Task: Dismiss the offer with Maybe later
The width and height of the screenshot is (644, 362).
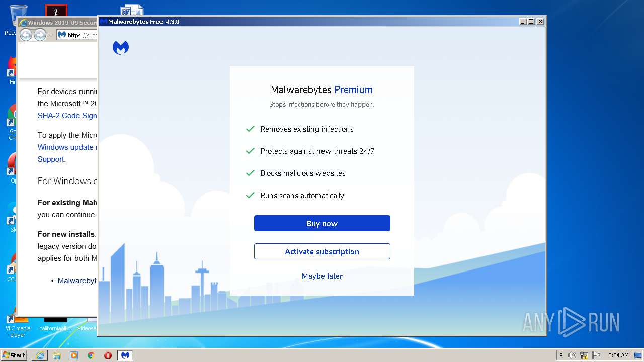Action: click(x=322, y=276)
